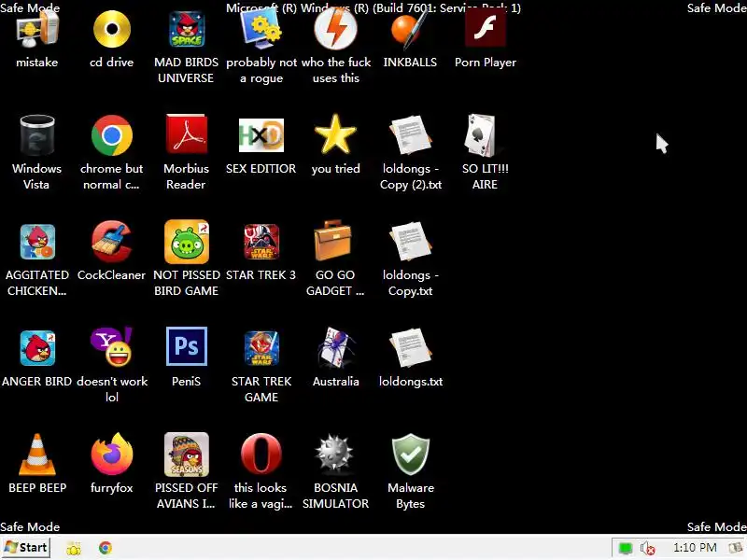Open the 'loldongs.txt' text file
Image resolution: width=747 pixels, height=560 pixels.
click(410, 347)
